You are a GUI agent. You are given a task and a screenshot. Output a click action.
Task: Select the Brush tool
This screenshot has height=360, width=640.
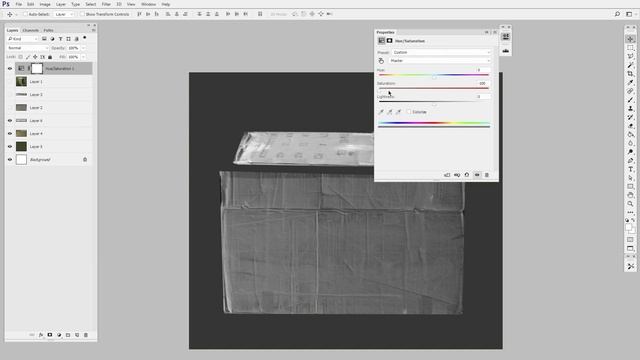(631, 100)
